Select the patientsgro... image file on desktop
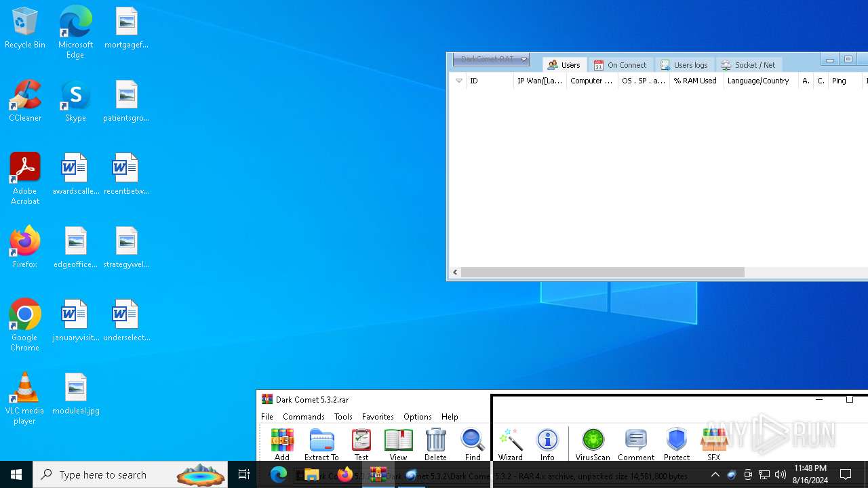The image size is (868, 488). 126,102
